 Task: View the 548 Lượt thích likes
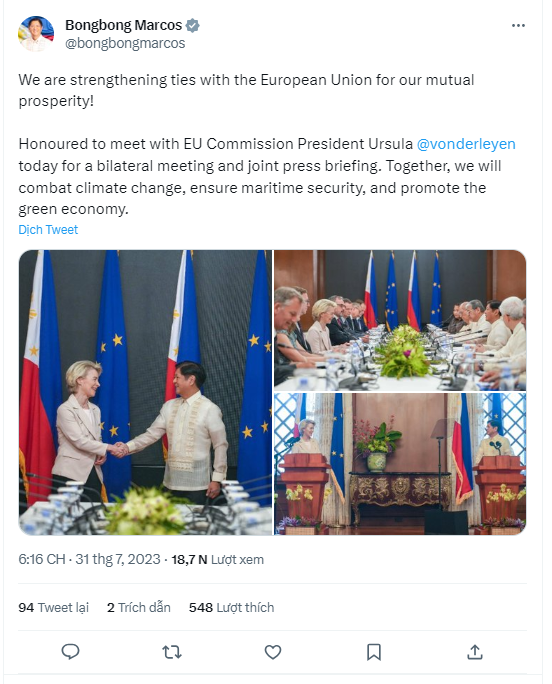(231, 607)
